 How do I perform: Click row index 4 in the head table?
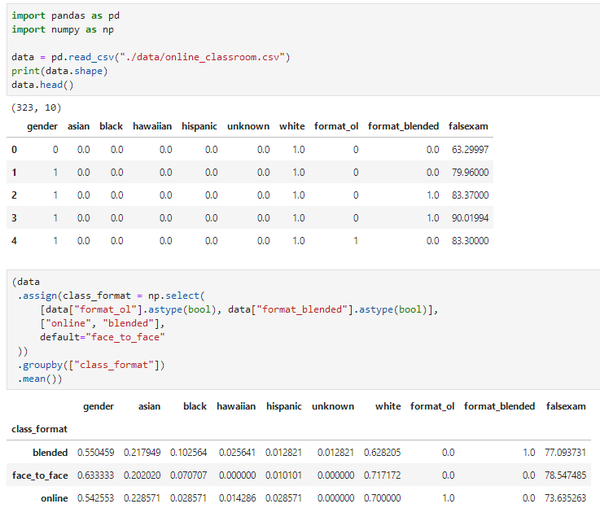(x=14, y=241)
